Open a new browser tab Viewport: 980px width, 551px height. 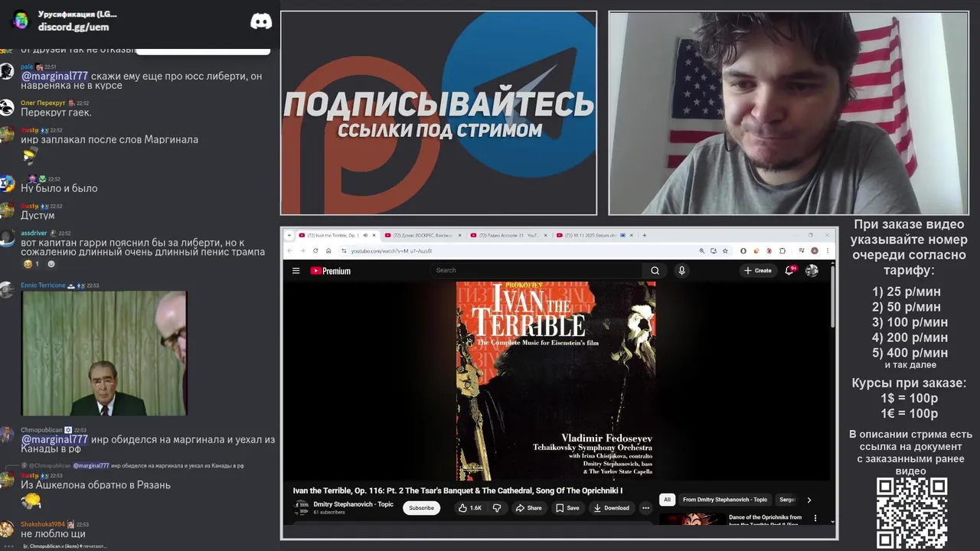click(x=645, y=235)
